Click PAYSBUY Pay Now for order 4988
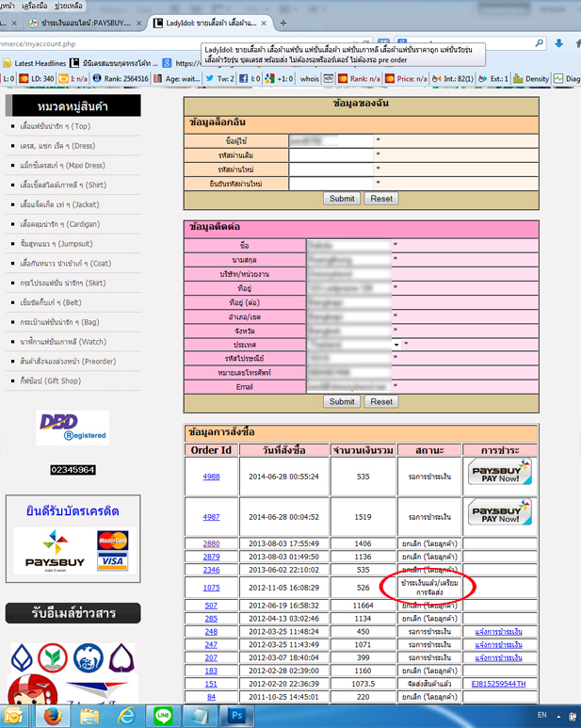 [500, 472]
